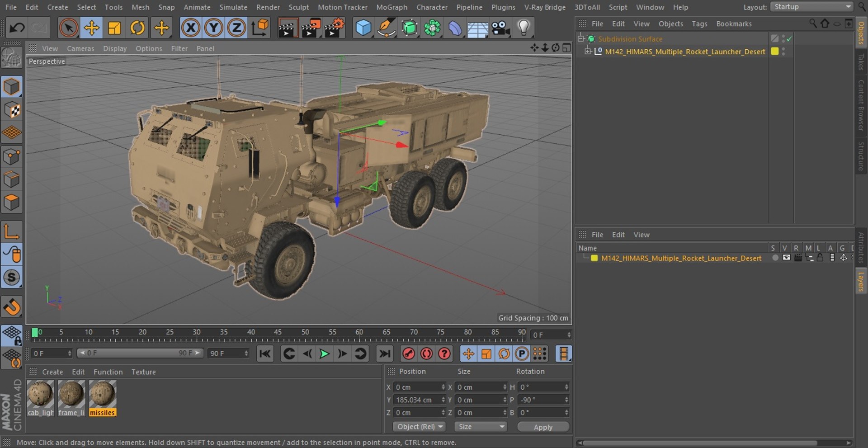
Task: Add a Light object
Action: pyautogui.click(x=524, y=28)
